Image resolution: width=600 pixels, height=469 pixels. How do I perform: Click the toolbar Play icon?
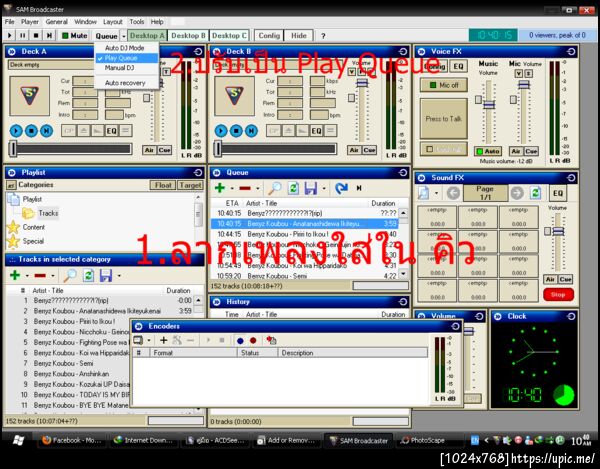(10, 36)
